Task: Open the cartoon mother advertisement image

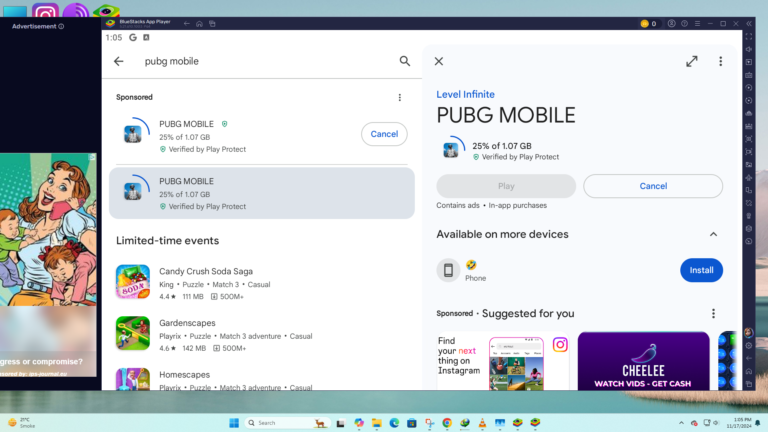Action: (x=48, y=230)
